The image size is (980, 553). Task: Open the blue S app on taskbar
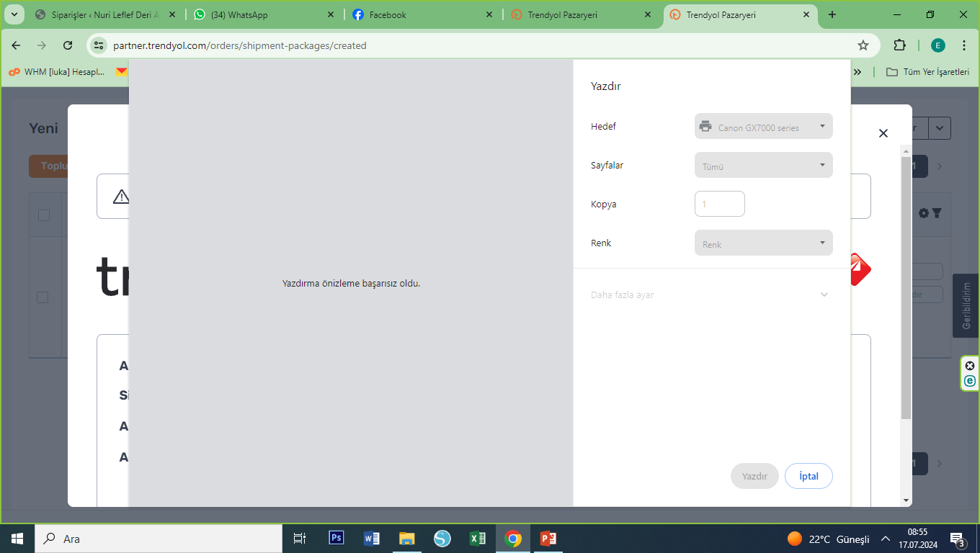tap(442, 539)
